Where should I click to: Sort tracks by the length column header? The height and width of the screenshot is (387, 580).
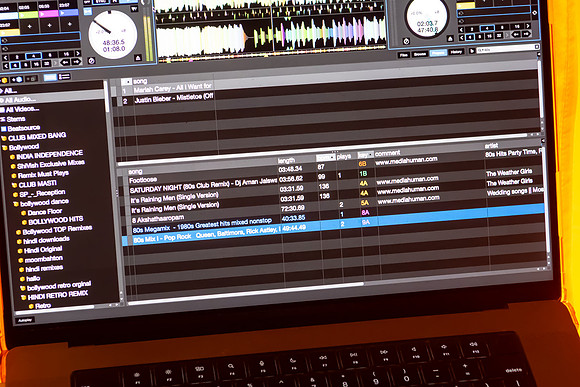287,161
